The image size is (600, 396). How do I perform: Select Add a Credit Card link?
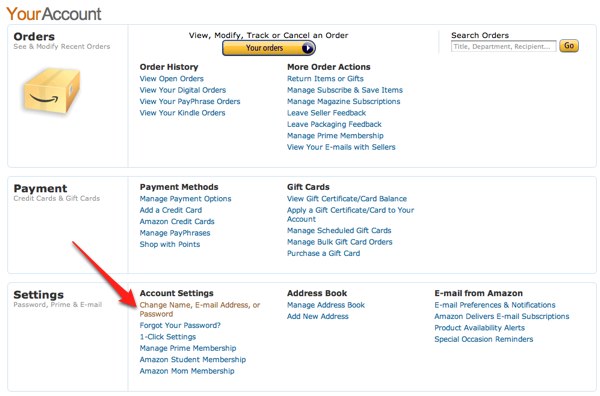(171, 210)
